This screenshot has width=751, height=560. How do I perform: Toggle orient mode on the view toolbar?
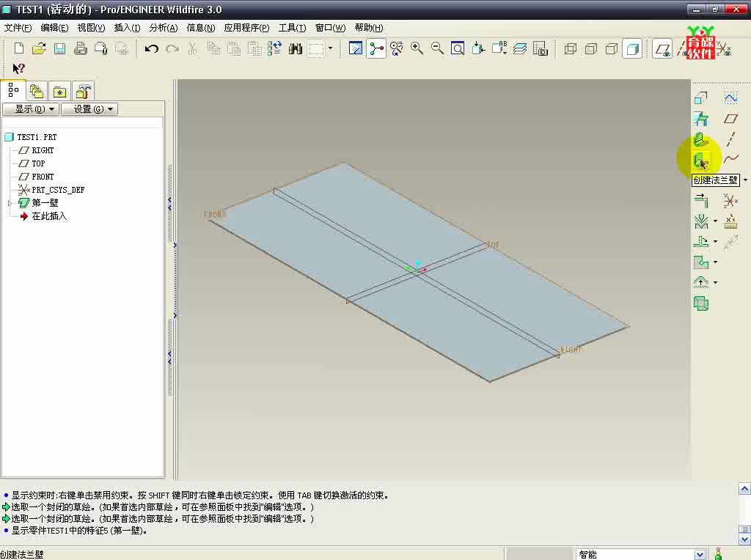tap(397, 48)
